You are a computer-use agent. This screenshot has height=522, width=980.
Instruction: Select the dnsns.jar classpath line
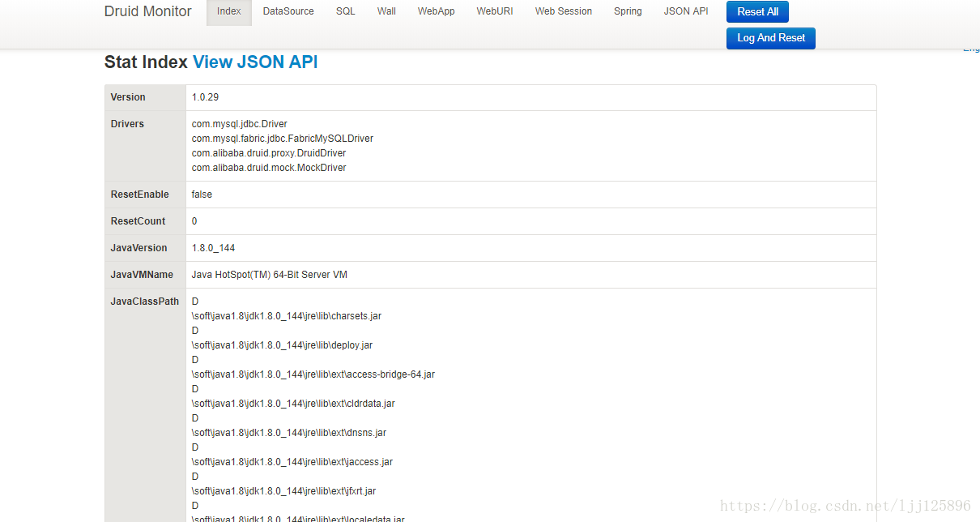289,433
